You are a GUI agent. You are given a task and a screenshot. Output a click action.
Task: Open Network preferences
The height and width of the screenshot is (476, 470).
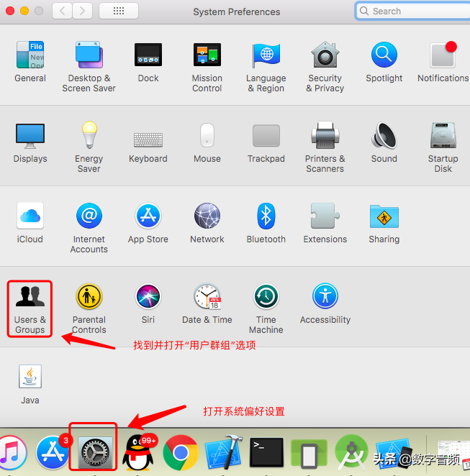[207, 223]
